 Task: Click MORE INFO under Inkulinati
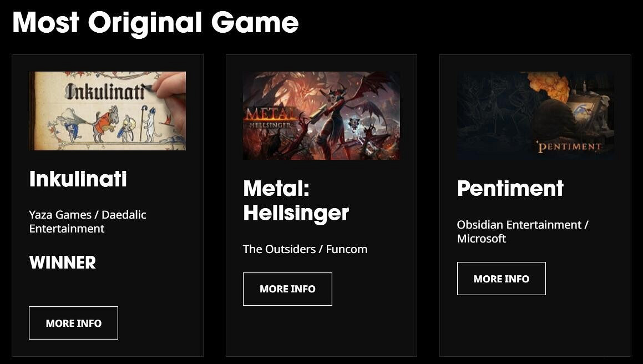(73, 323)
